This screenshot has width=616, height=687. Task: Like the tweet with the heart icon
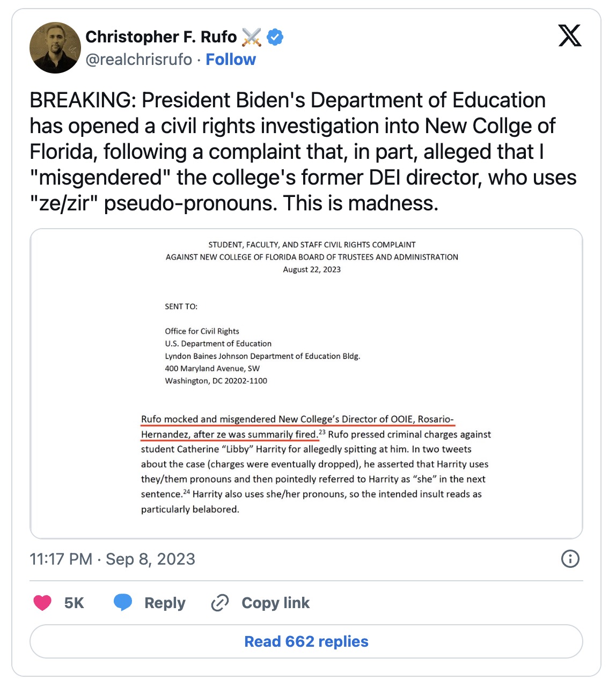pos(42,603)
